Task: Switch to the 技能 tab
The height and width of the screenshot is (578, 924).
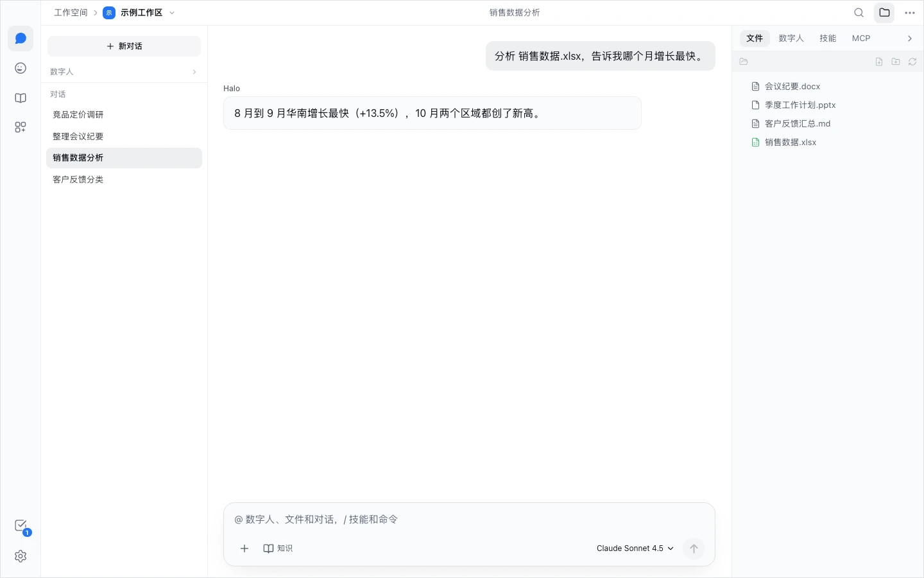Action: coord(828,39)
